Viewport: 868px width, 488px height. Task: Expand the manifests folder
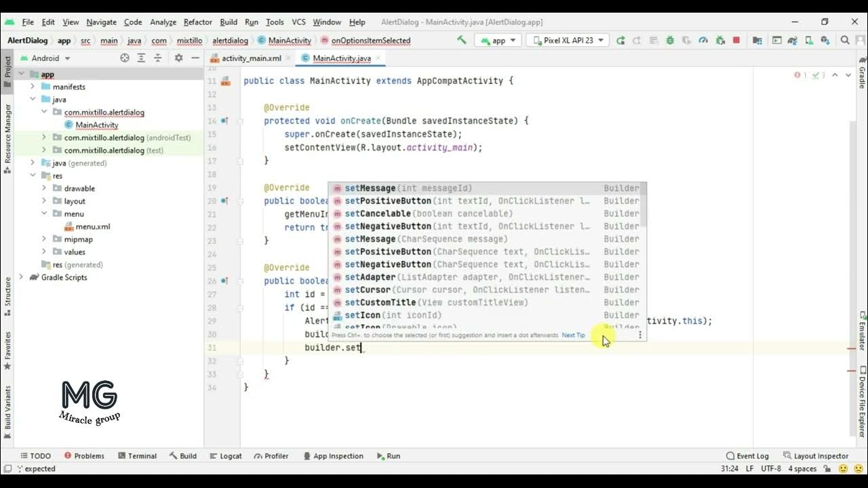33,87
